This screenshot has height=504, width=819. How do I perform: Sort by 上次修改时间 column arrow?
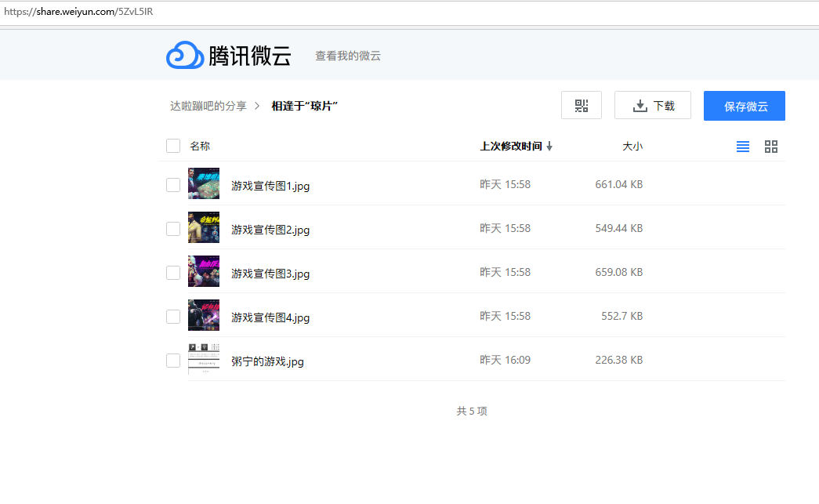tap(549, 147)
